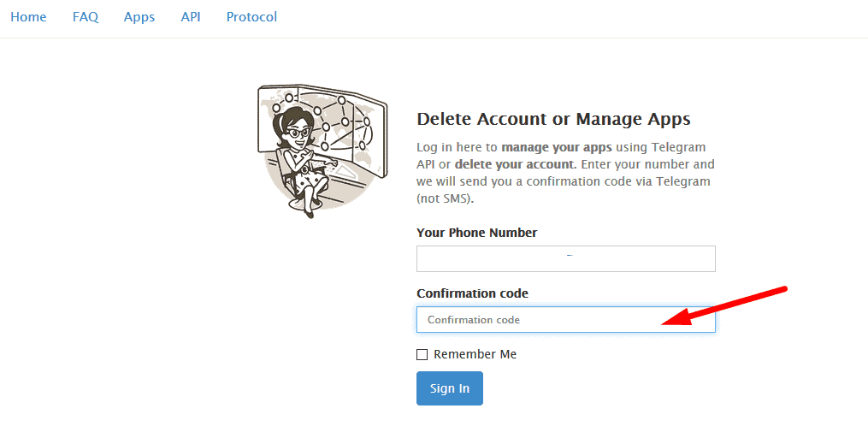Click the red arrow annotation

pyautogui.click(x=725, y=305)
